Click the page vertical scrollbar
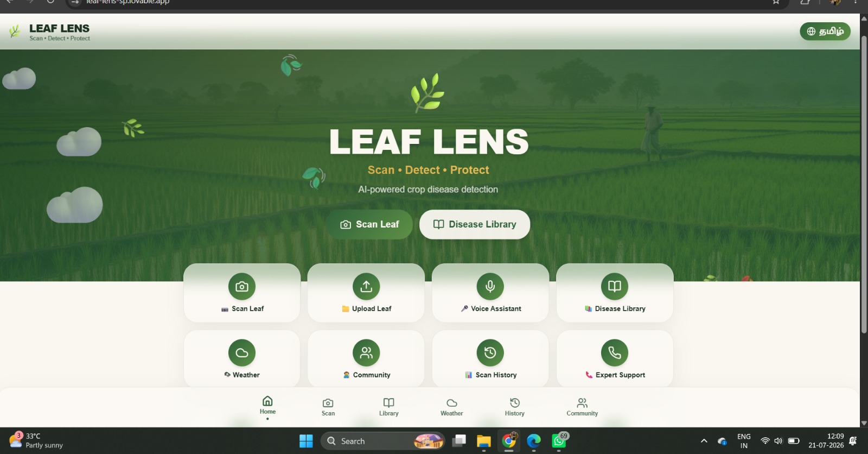The width and height of the screenshot is (868, 454). (x=864, y=185)
